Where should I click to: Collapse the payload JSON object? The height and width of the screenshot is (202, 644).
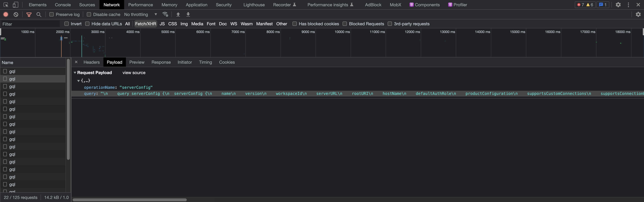coord(78,81)
